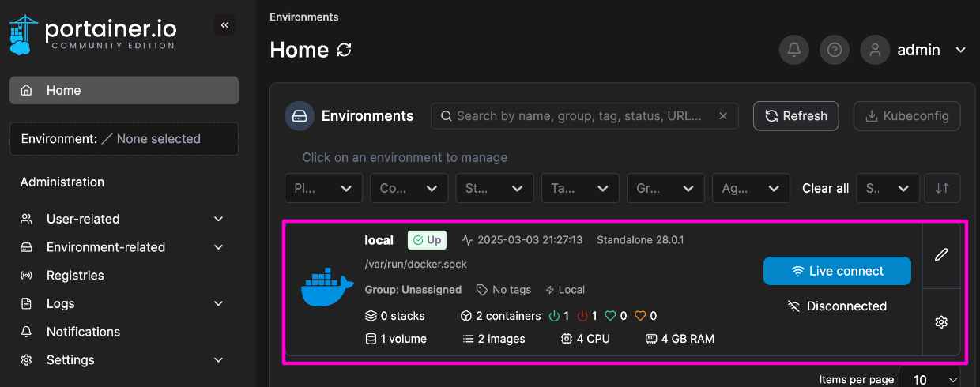Click the Disconnected status indicator
The width and height of the screenshot is (980, 387).
tap(837, 306)
